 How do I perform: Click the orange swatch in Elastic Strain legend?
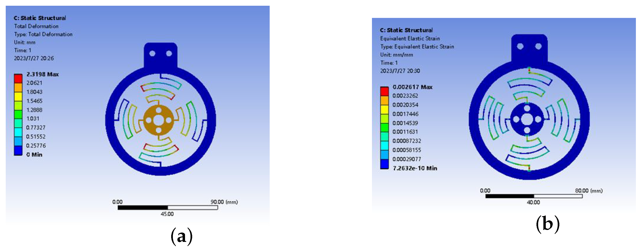pos(384,100)
